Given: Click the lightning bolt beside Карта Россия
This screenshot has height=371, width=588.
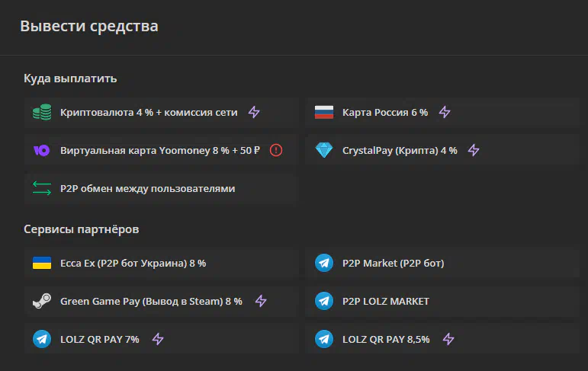Looking at the screenshot, I should tap(445, 112).
